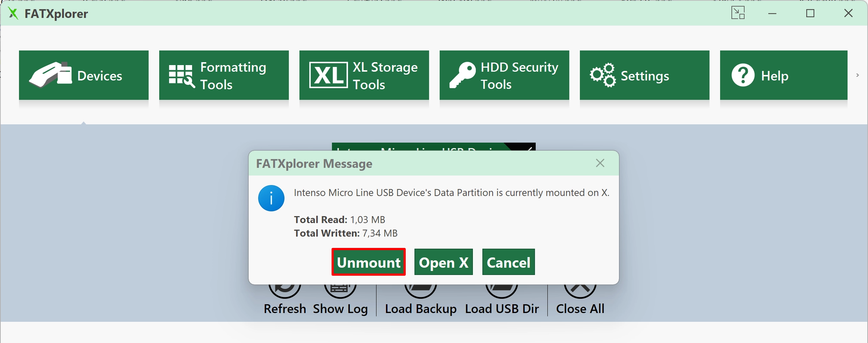The image size is (868, 343).
Task: Expand tab strip with right chevron
Action: 857,75
